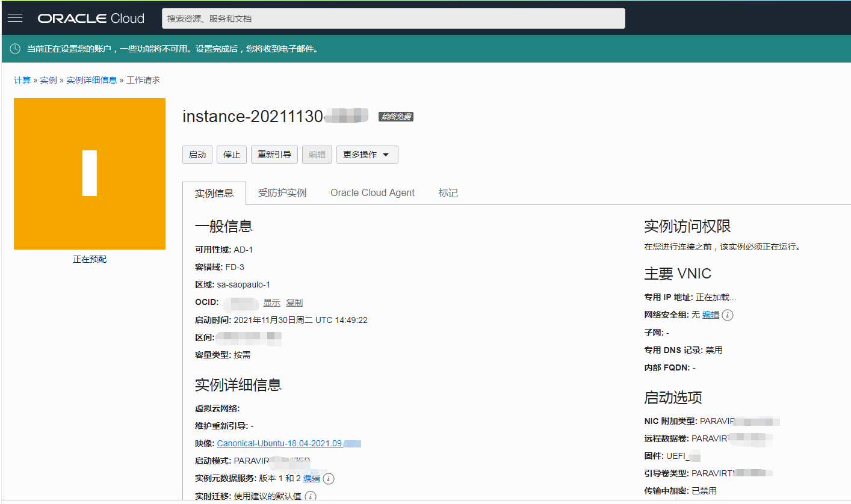
Task: Click 显示 to reveal the OCID
Action: pyautogui.click(x=271, y=303)
